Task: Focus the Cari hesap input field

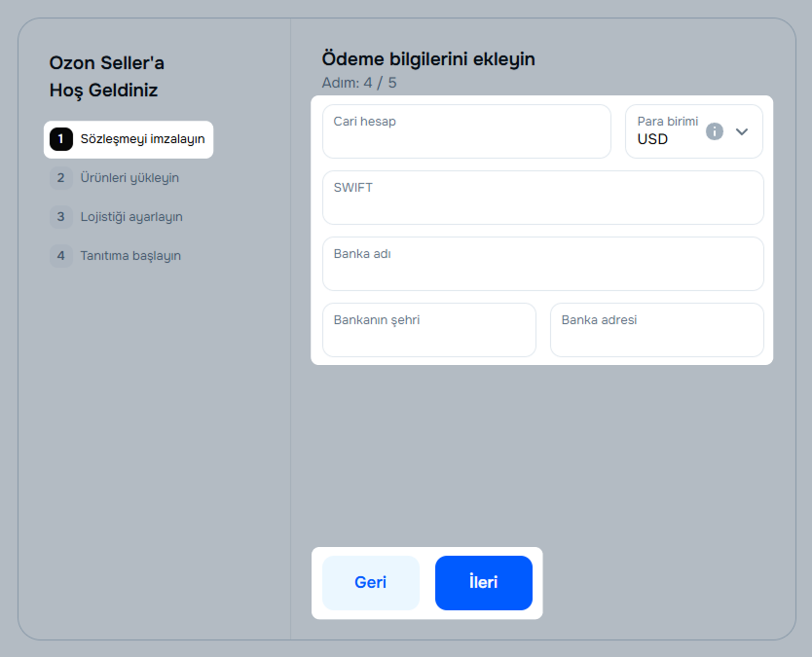Action: coord(466,131)
